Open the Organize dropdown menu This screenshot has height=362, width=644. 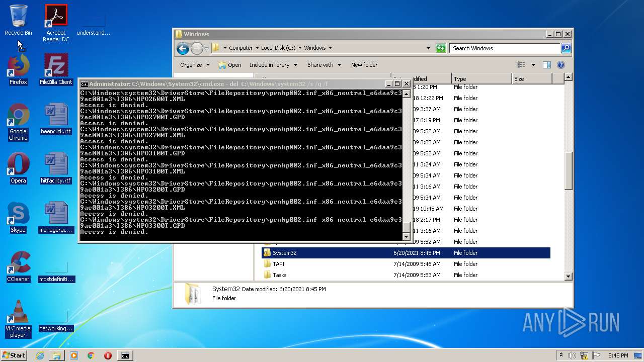[x=195, y=65]
